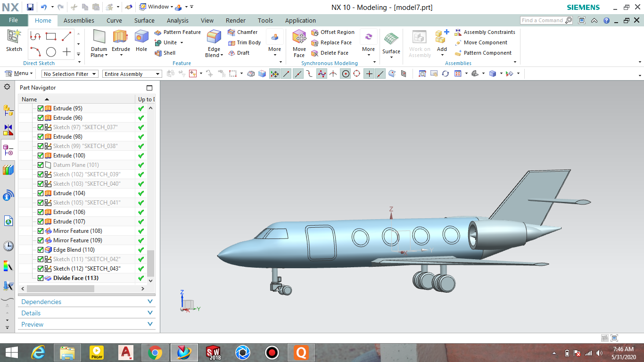The image size is (644, 362).
Task: Maximize the Part Navigator panel
Action: [x=149, y=88]
